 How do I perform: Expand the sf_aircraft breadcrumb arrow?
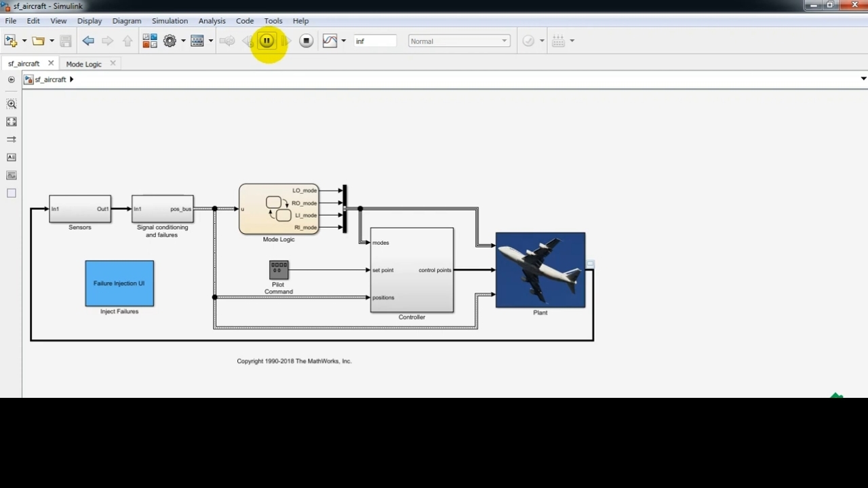71,79
